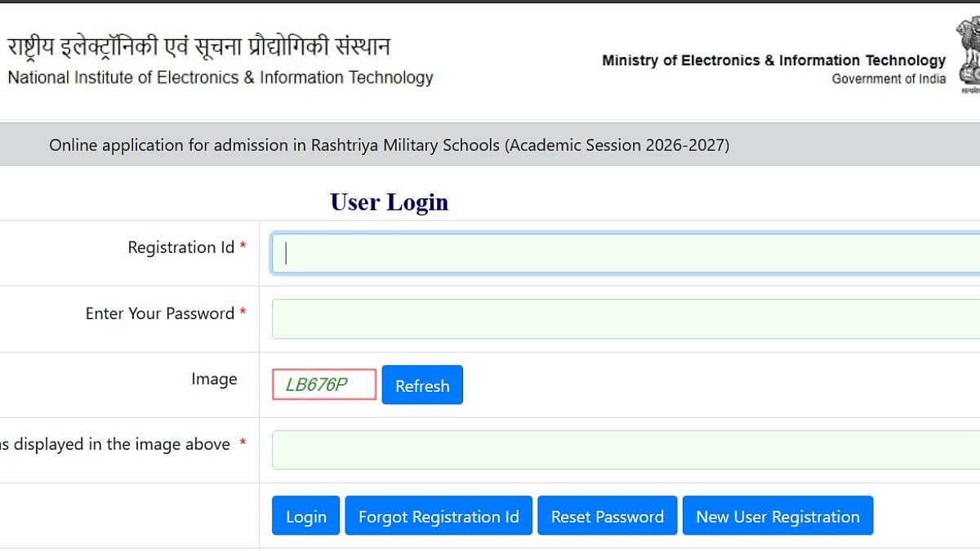Open Forgot Registration Id
Image resolution: width=980 pixels, height=551 pixels.
coord(439,516)
